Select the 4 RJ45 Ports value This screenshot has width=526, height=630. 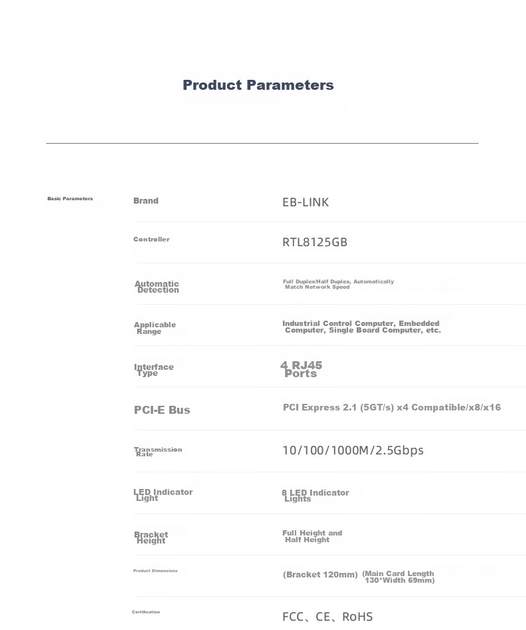[x=301, y=369]
